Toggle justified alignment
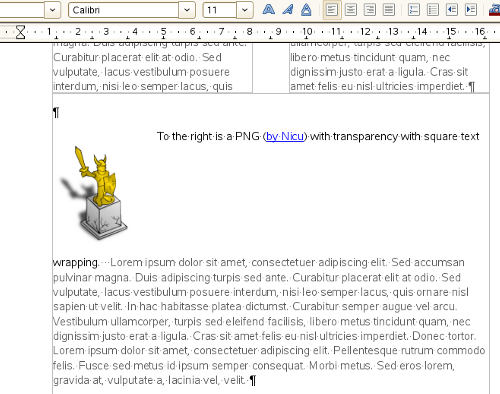 pos(389,10)
